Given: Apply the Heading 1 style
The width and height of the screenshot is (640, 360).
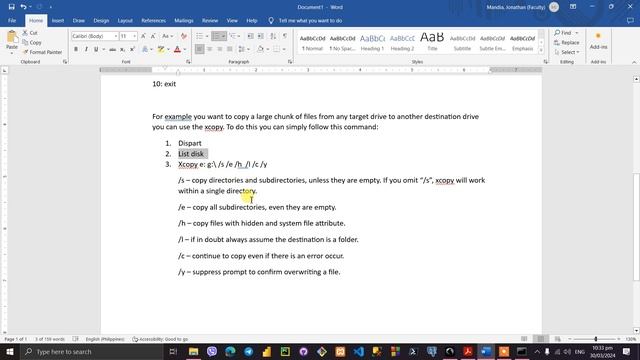Looking at the screenshot, I should 372,42.
